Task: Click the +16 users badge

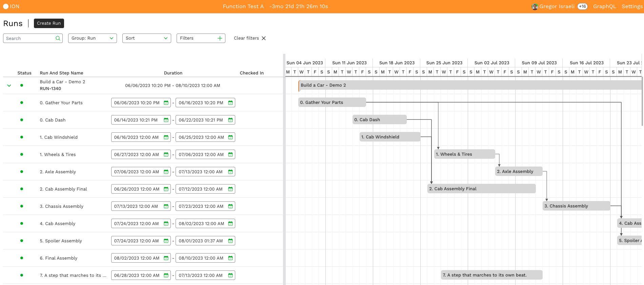Action: tap(582, 6)
